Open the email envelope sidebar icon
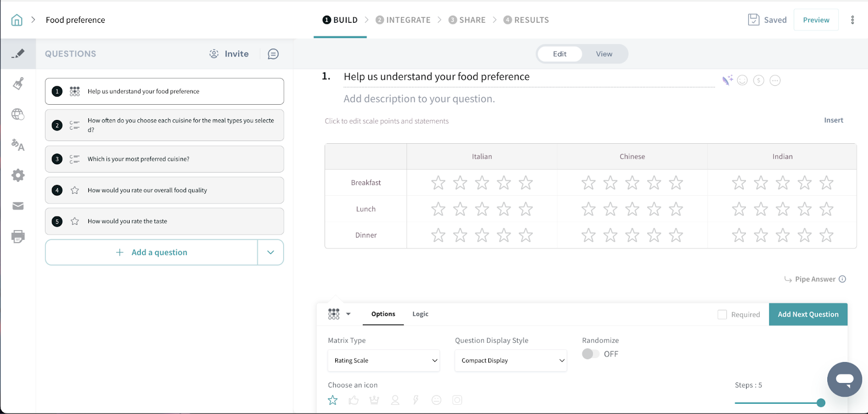This screenshot has height=414, width=868. coord(18,206)
